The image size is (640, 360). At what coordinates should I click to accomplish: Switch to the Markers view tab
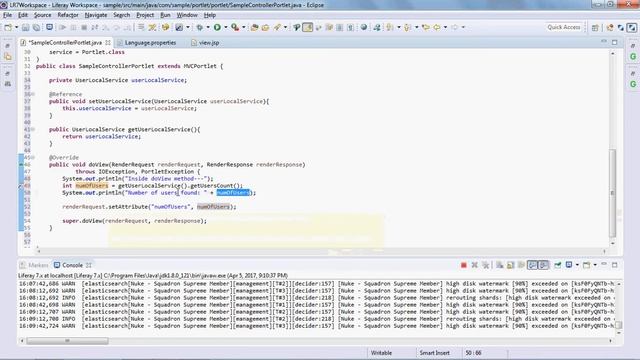point(34,265)
